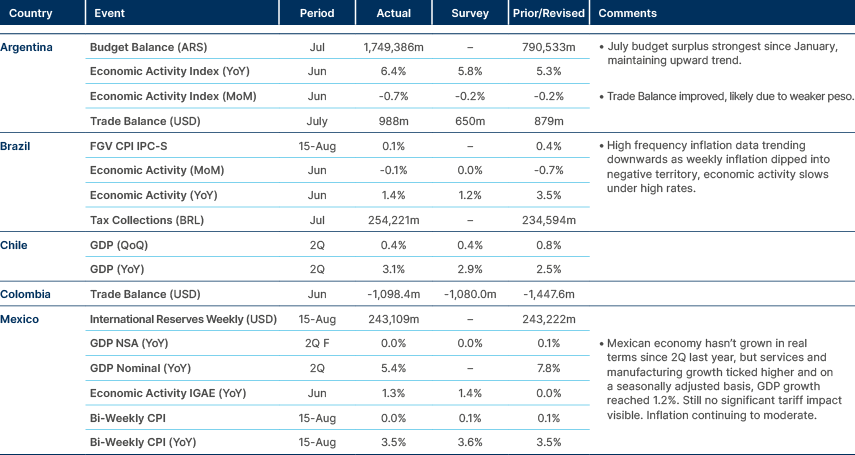
Task: Select the -1,080.0m survey value
Action: coord(470,294)
